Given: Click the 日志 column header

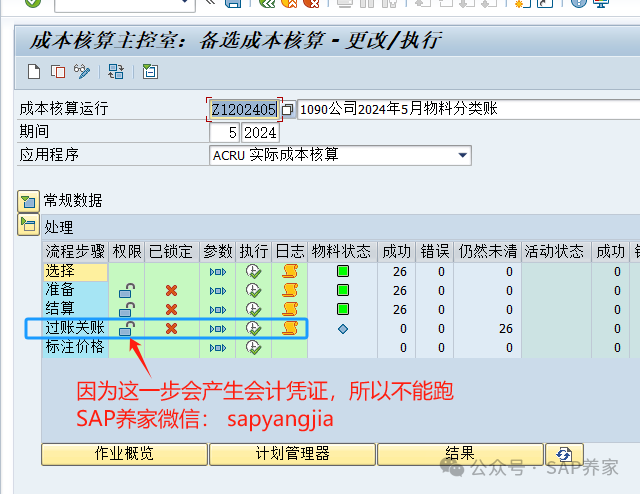Looking at the screenshot, I should coord(290,251).
